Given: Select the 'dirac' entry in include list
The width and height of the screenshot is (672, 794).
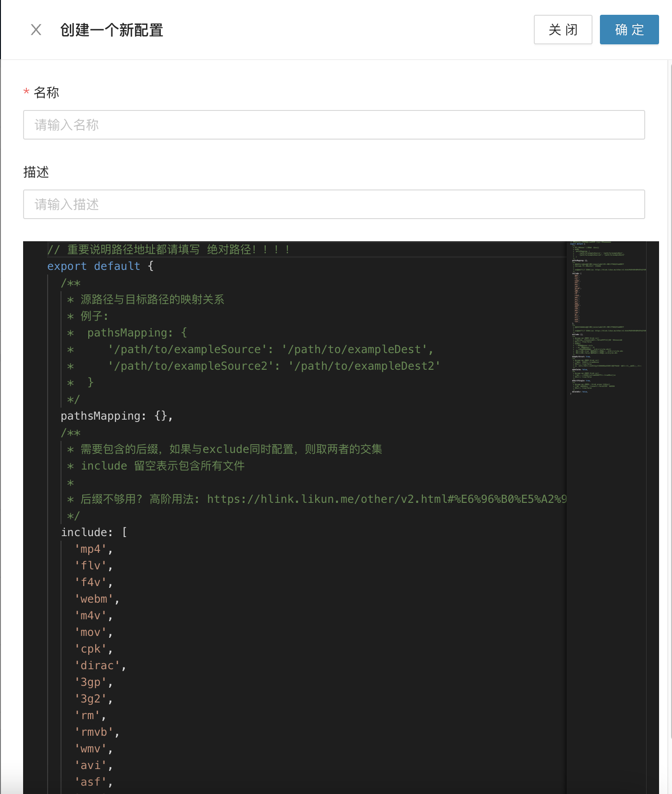Looking at the screenshot, I should (x=100, y=666).
